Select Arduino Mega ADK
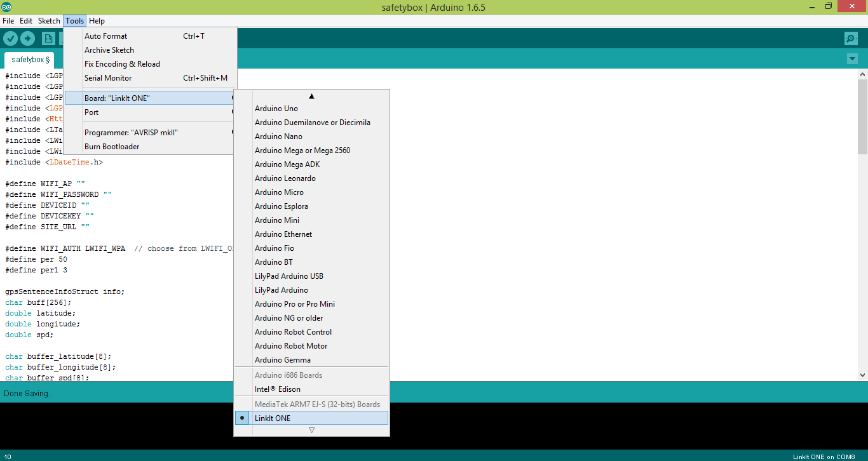This screenshot has width=868, height=461. point(311,164)
